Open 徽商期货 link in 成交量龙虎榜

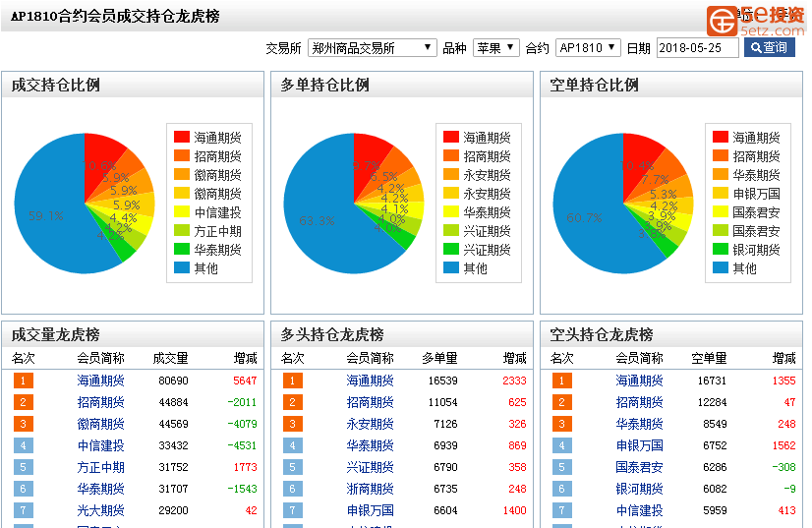pos(101,424)
